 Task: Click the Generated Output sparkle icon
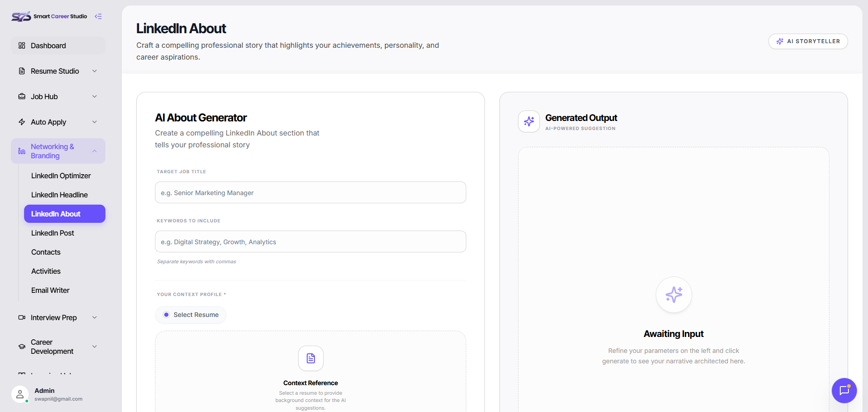click(529, 121)
